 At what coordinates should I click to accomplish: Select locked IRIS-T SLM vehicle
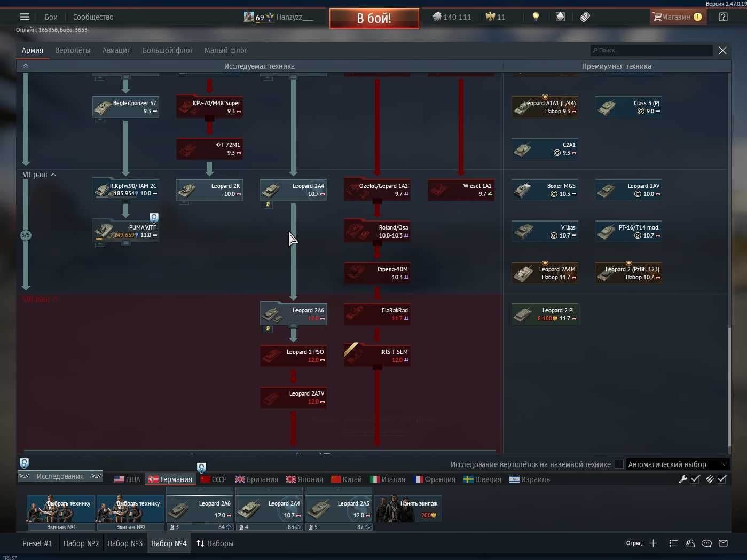pyautogui.click(x=377, y=356)
